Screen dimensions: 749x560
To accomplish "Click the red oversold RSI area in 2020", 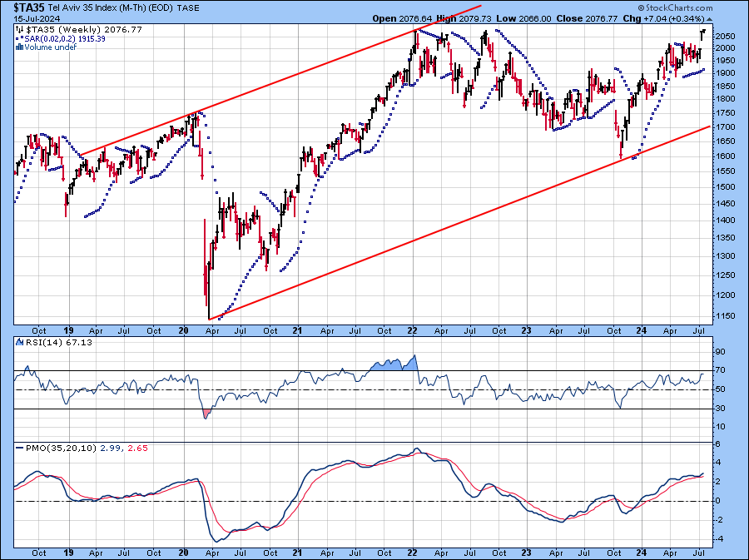I will pyautogui.click(x=206, y=412).
